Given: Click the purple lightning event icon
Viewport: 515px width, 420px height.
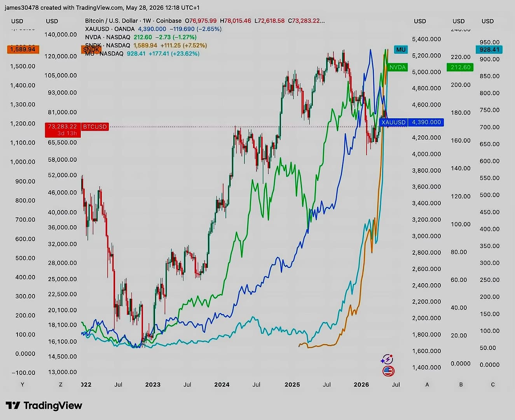Looking at the screenshot, I should [x=387, y=359].
